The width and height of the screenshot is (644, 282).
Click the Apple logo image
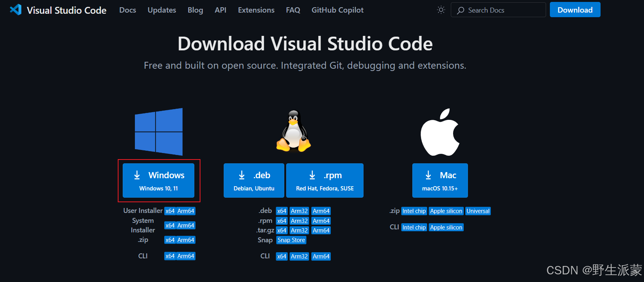coord(440,132)
